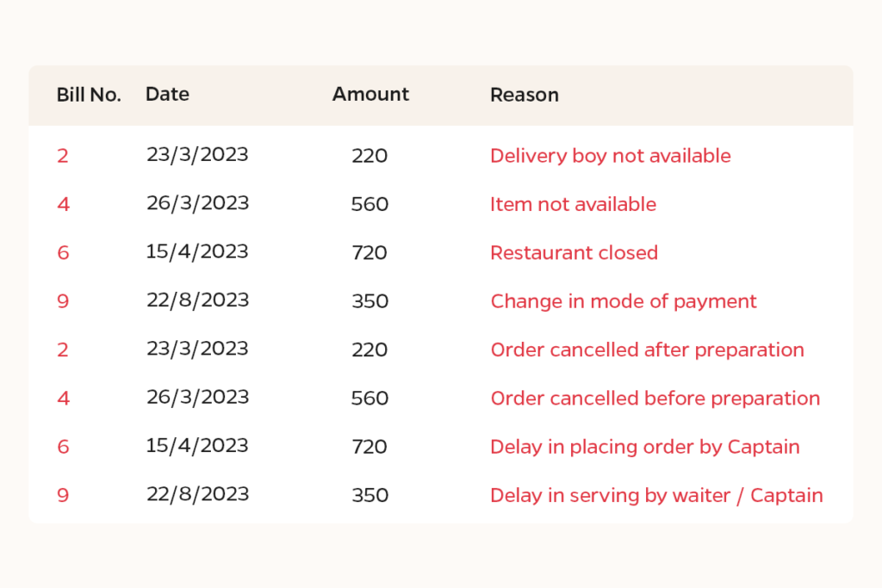Select amount 560 in cancelled before preparation row

[x=370, y=398]
